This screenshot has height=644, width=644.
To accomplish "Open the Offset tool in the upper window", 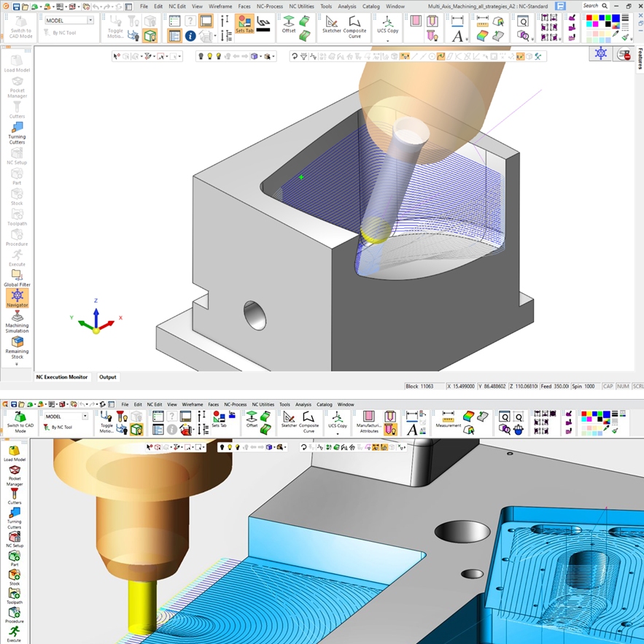I will coord(289,24).
